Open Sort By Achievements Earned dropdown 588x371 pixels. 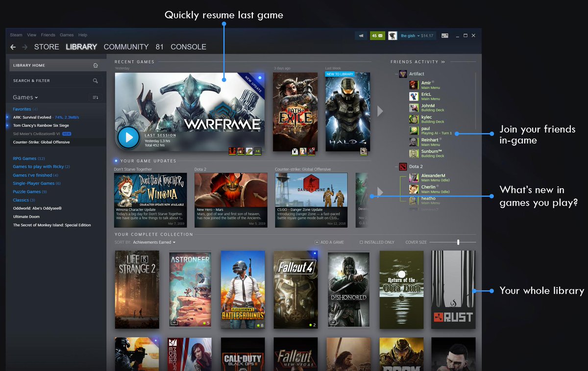154,242
